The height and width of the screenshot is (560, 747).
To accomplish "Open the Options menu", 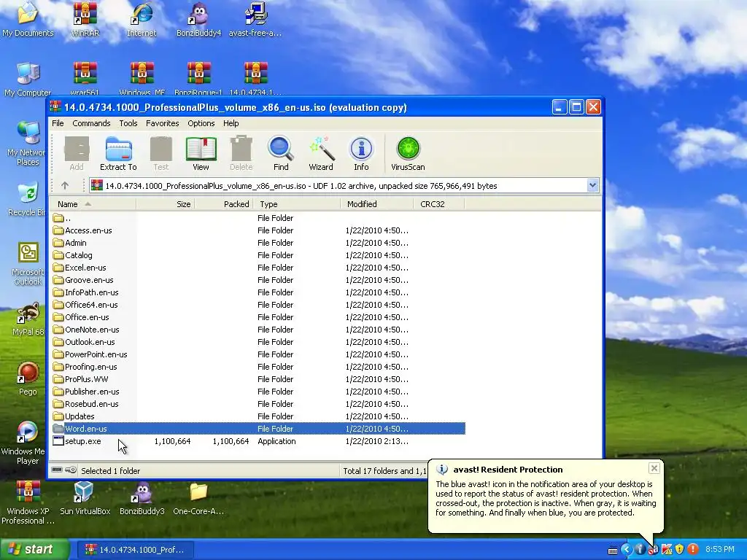I will 201,123.
